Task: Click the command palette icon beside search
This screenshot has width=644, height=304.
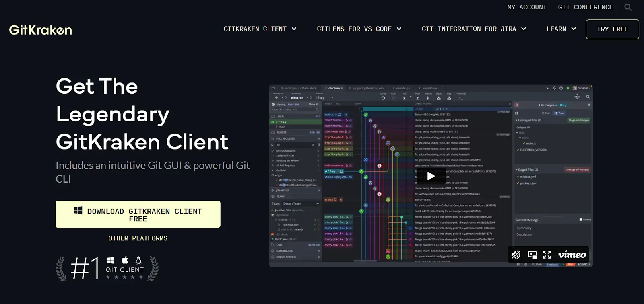Action: tap(577, 97)
